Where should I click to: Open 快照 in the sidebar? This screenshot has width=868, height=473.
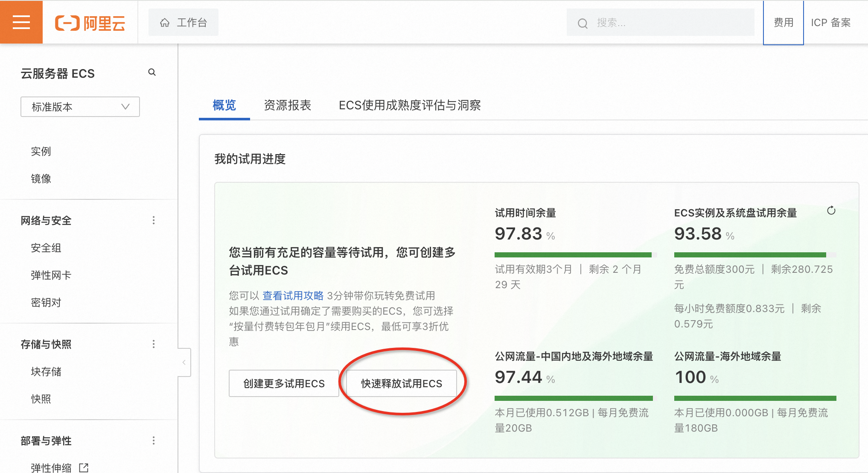(41, 399)
